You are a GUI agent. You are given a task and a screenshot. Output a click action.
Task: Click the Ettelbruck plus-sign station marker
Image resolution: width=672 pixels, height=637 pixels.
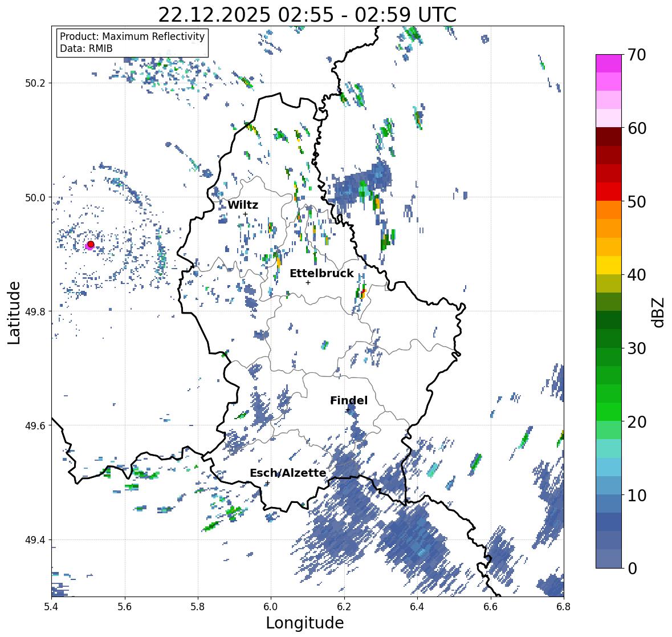pos(308,282)
